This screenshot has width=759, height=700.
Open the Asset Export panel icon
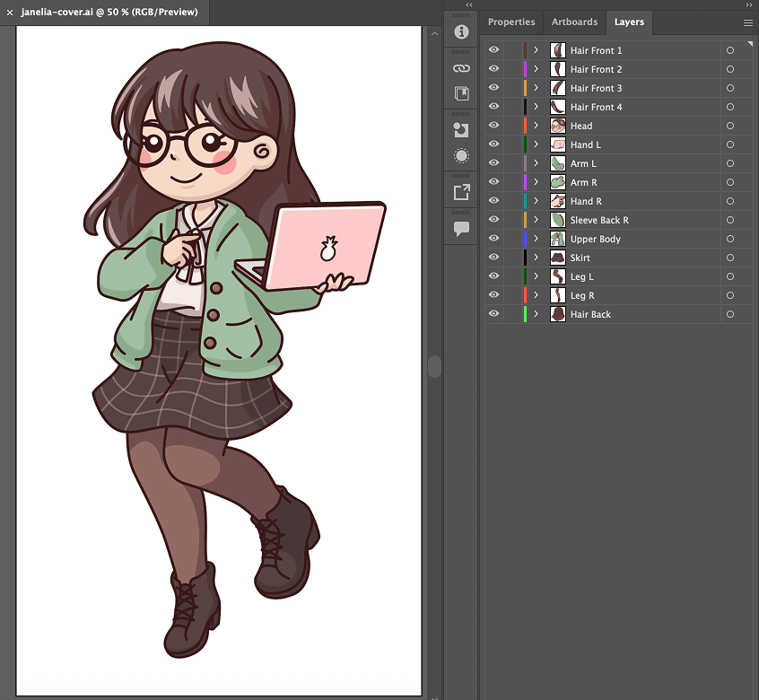pos(462,192)
